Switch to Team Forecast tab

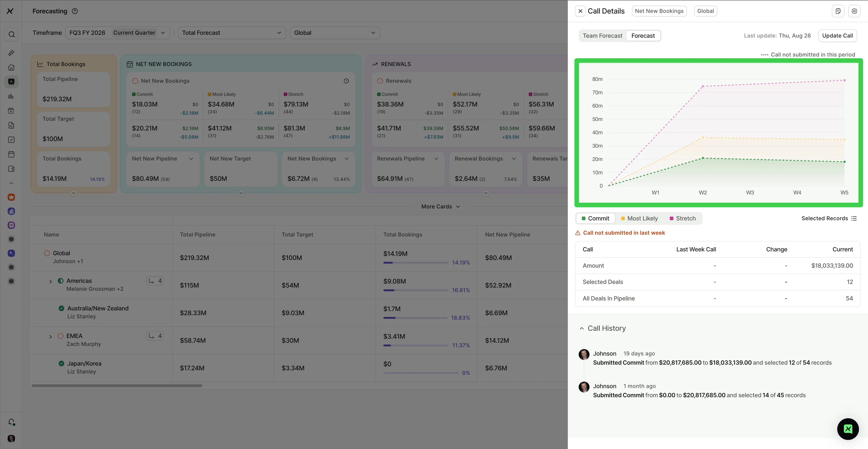click(602, 36)
